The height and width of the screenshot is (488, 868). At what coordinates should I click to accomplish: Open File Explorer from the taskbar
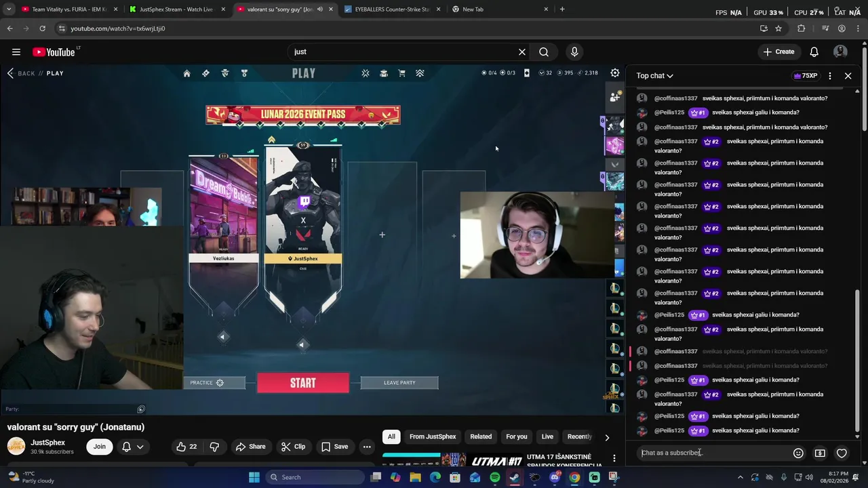[x=415, y=477]
